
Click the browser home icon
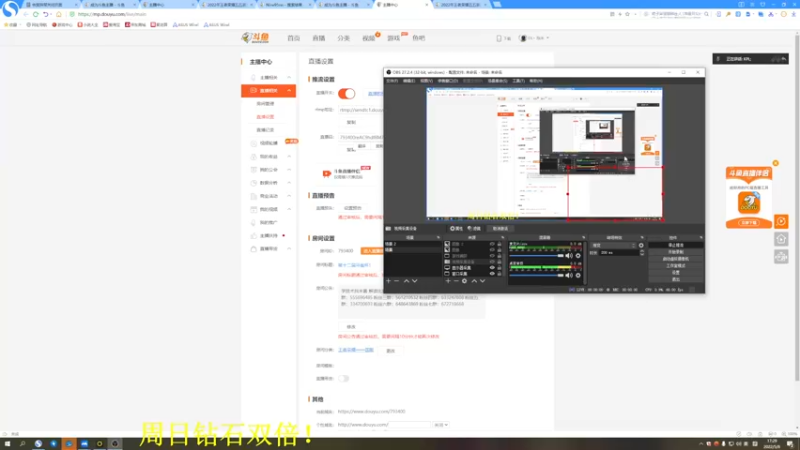click(x=59, y=14)
